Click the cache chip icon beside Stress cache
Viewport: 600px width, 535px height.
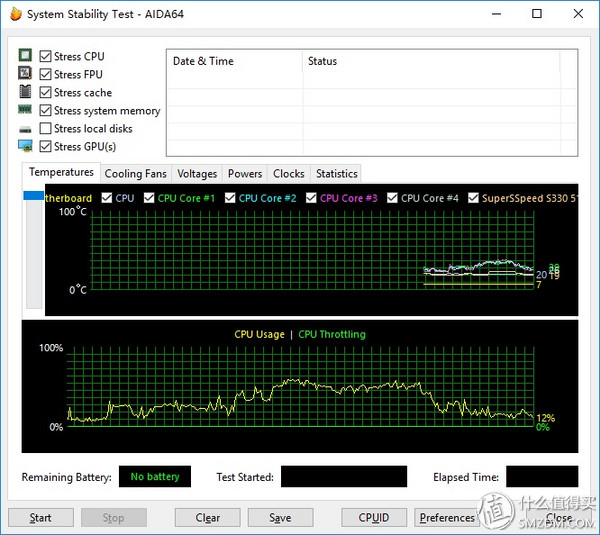(x=25, y=93)
